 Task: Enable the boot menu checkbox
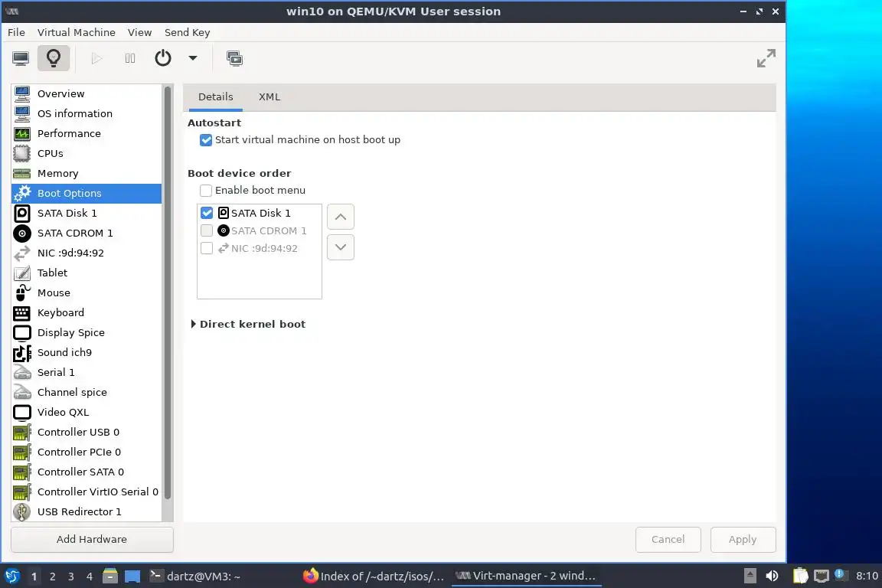pyautogui.click(x=206, y=191)
